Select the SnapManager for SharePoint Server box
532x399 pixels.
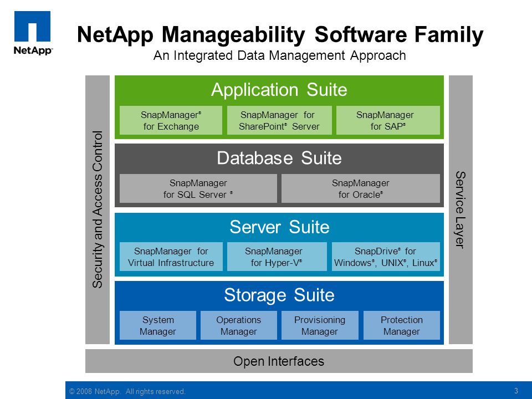tap(279, 120)
